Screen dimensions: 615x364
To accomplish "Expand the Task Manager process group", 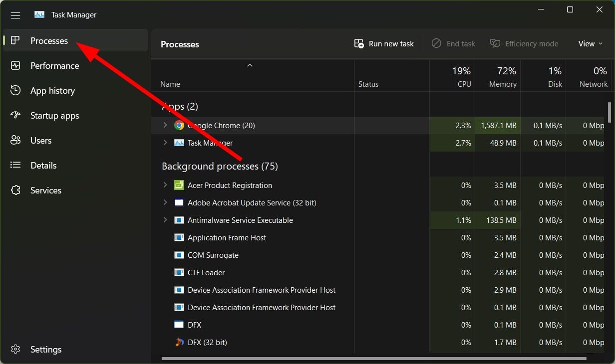I will pyautogui.click(x=165, y=143).
